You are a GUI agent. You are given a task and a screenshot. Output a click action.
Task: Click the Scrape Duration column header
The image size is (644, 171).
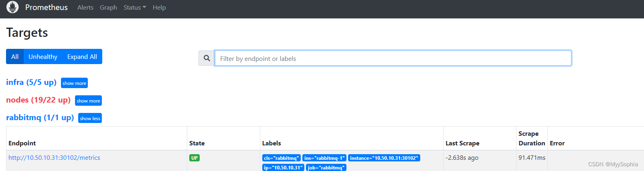point(532,139)
